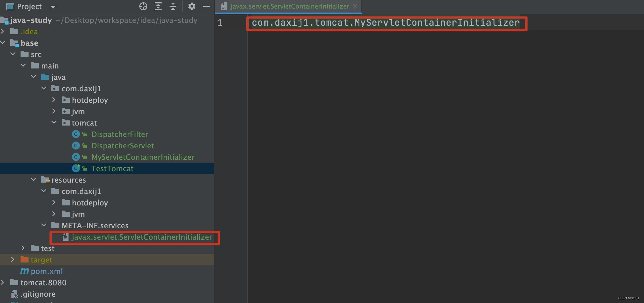Select the DispatcherFilter file name
Screen dimensions: 644x303
tap(120, 134)
